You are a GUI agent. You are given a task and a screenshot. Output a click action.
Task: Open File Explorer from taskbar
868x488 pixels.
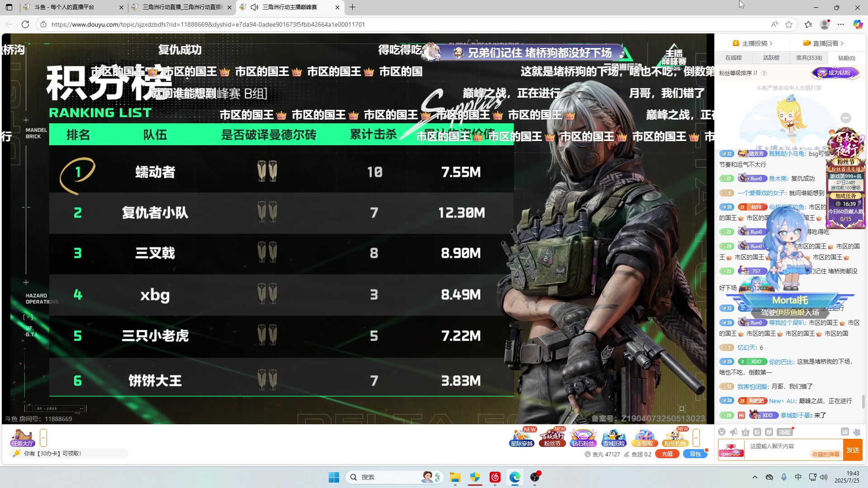tap(455, 477)
